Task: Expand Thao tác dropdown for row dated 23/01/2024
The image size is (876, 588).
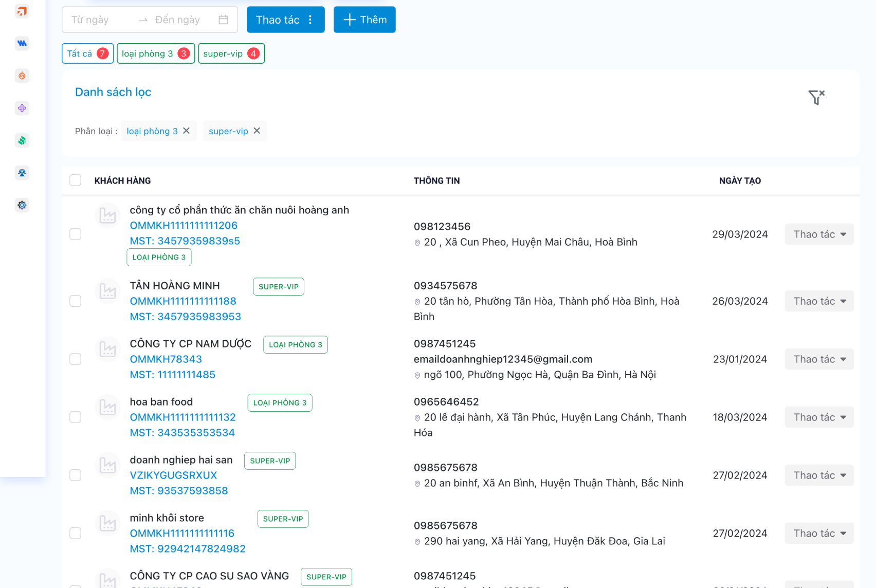Action: [x=819, y=359]
